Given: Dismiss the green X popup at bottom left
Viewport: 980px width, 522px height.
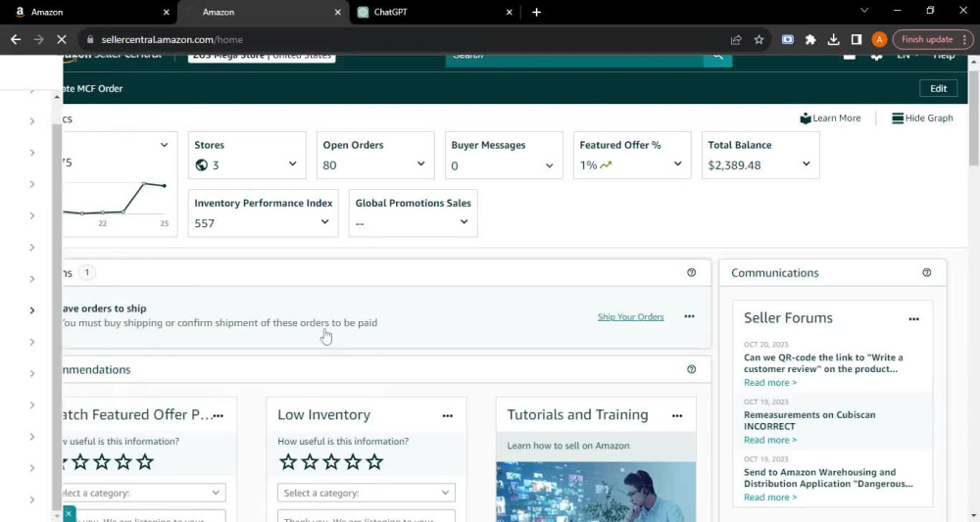Looking at the screenshot, I should pyautogui.click(x=69, y=514).
